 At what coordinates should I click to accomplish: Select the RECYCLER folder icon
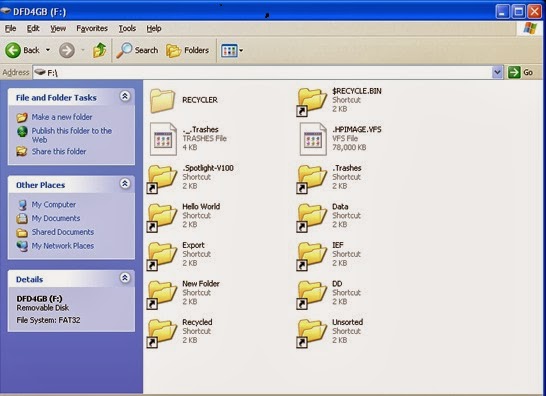(162, 100)
